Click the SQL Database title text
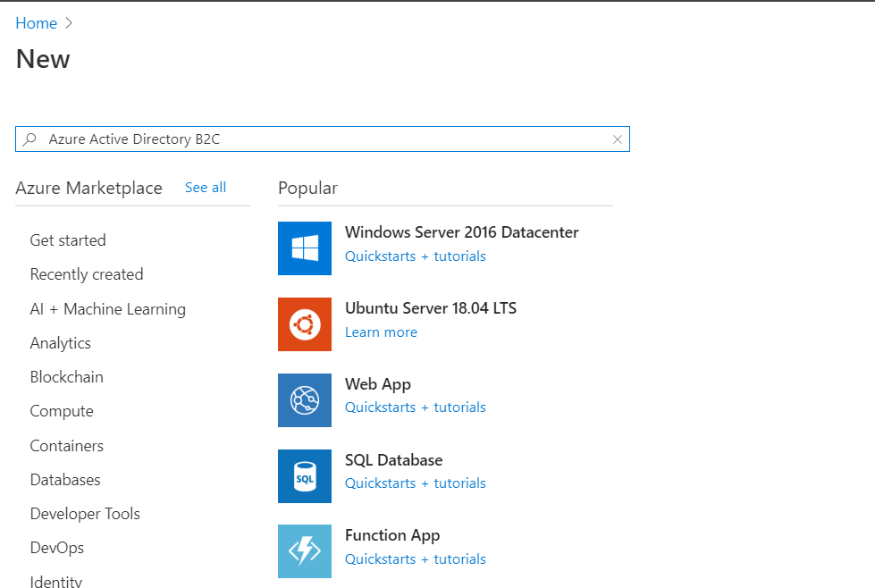The image size is (875, 588). coord(394,459)
